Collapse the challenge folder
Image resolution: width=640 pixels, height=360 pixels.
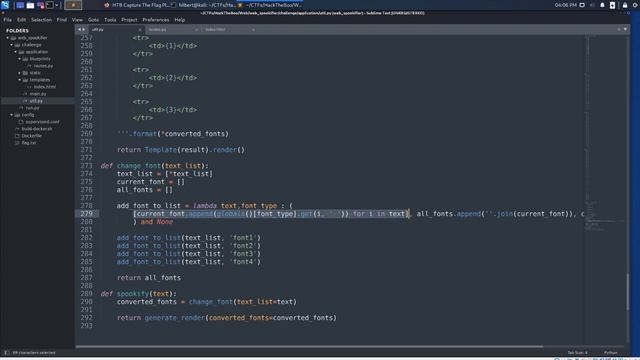[x=11, y=45]
